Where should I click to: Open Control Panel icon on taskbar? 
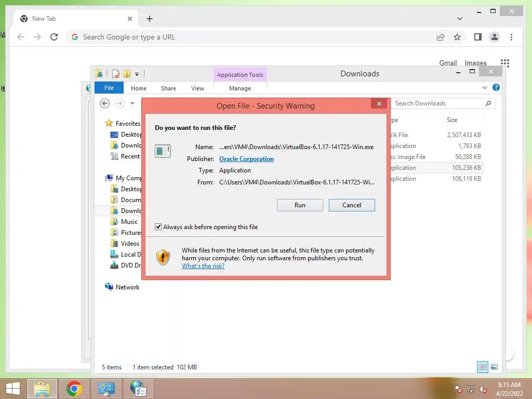tap(106, 389)
